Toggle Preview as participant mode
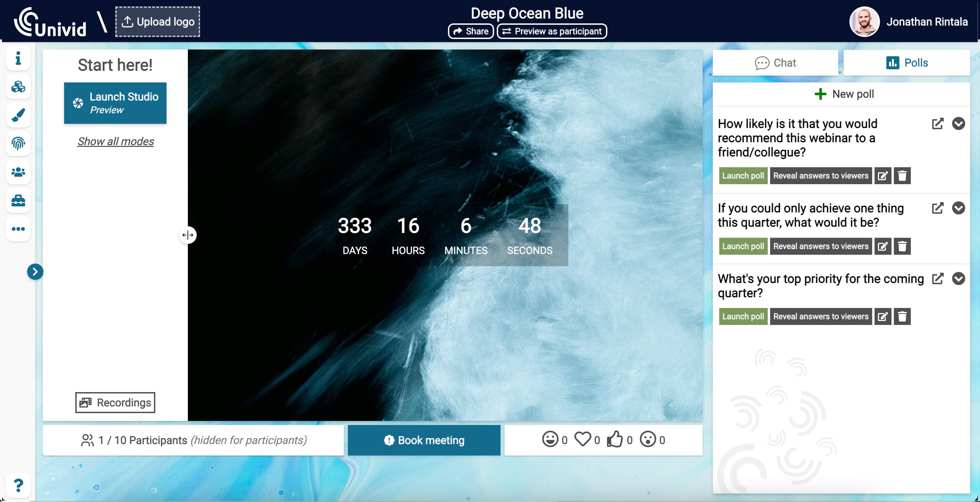This screenshot has width=980, height=502. click(x=552, y=30)
